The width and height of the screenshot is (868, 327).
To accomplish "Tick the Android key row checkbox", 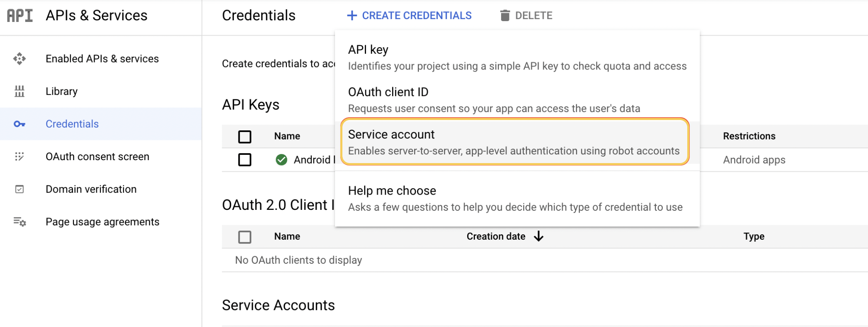I will point(245,160).
